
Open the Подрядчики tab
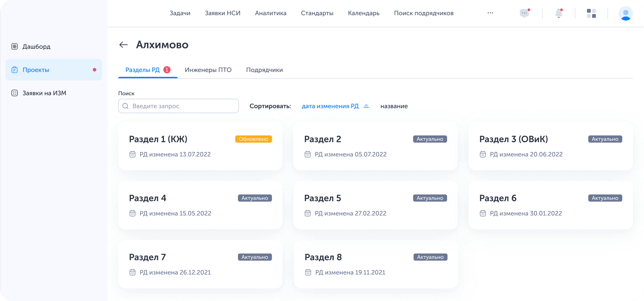[x=265, y=70]
